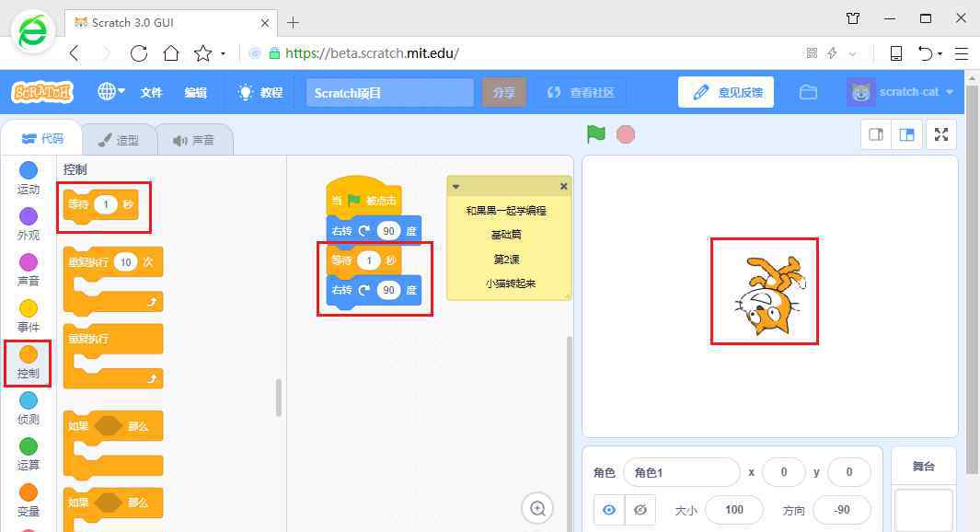Show the sprite with eye icon

pyautogui.click(x=608, y=510)
